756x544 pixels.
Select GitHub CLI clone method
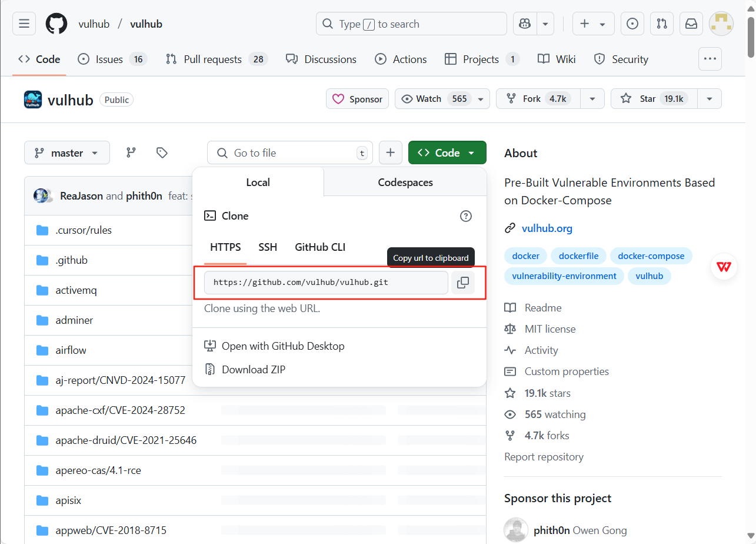[320, 247]
